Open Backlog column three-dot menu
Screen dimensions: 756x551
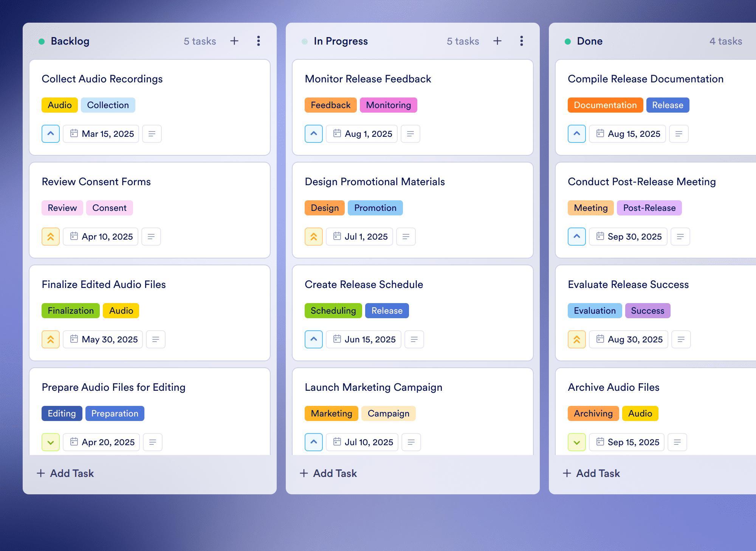coord(259,41)
